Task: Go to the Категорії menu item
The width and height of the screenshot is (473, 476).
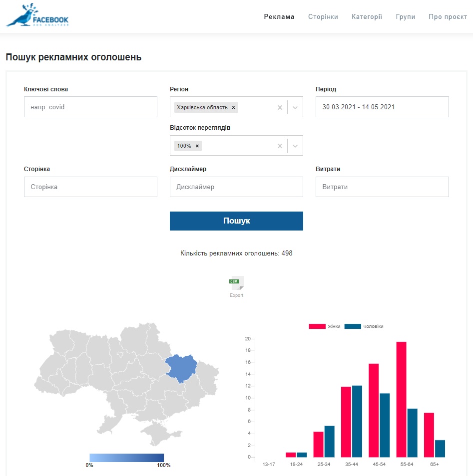Action: pos(367,16)
